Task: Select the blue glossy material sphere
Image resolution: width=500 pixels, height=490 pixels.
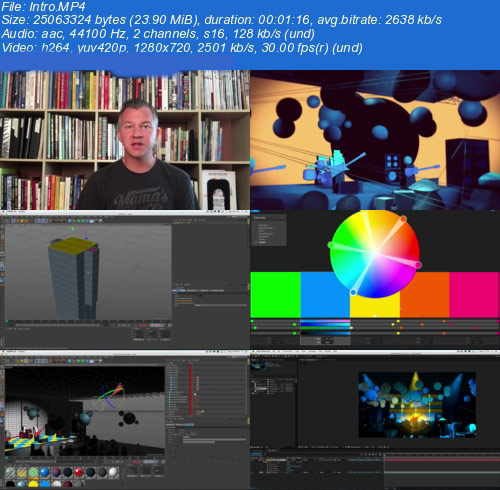Action: pyautogui.click(x=44, y=472)
